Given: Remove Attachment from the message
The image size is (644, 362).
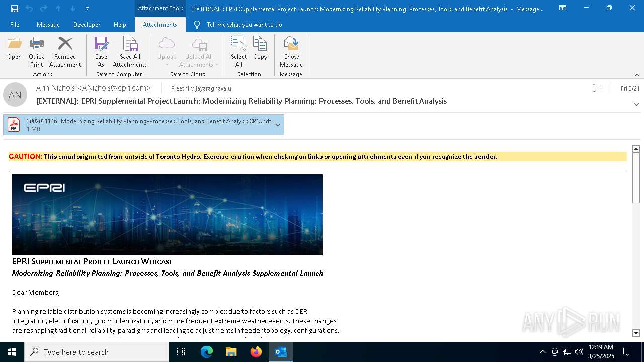Looking at the screenshot, I should tap(65, 52).
